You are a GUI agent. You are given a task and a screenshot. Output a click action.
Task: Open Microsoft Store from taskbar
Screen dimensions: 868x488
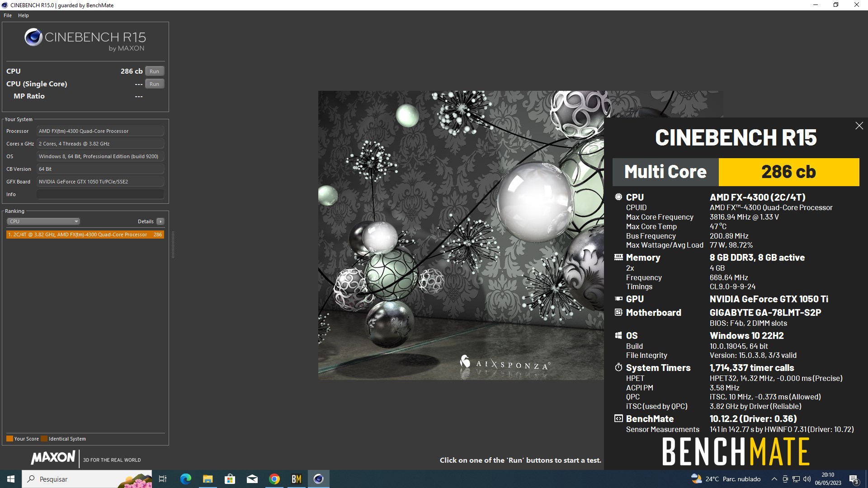click(x=230, y=479)
